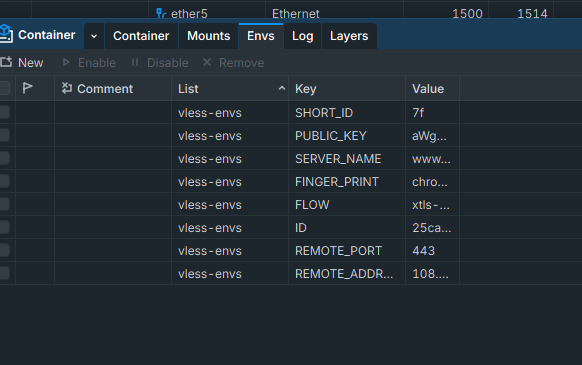Check the FINGER_PRINT row checkbox

(x=5, y=181)
